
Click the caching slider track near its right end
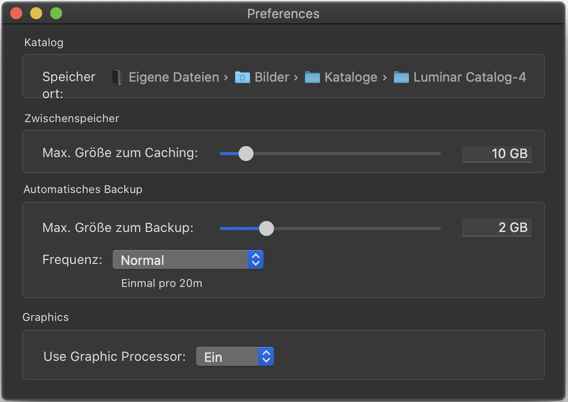coord(433,154)
